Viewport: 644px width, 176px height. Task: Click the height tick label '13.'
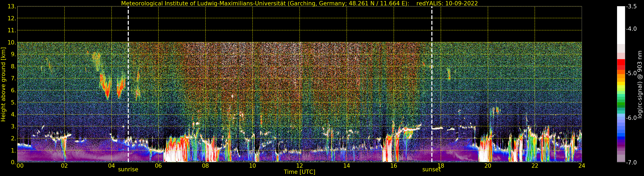(12, 6)
